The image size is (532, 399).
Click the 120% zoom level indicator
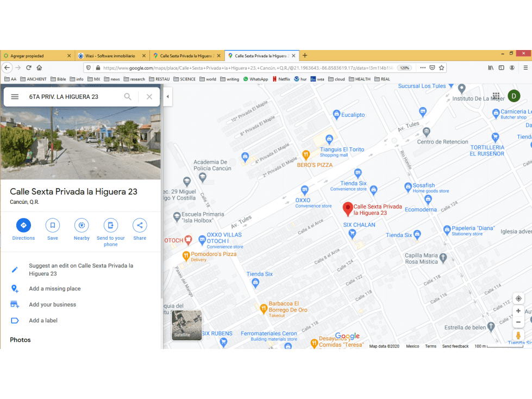pyautogui.click(x=404, y=68)
